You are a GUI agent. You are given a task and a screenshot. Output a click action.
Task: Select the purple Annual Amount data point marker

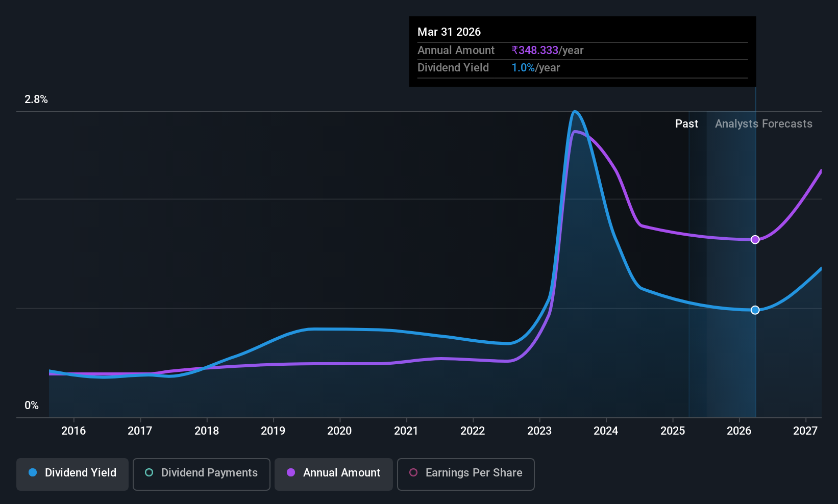755,240
